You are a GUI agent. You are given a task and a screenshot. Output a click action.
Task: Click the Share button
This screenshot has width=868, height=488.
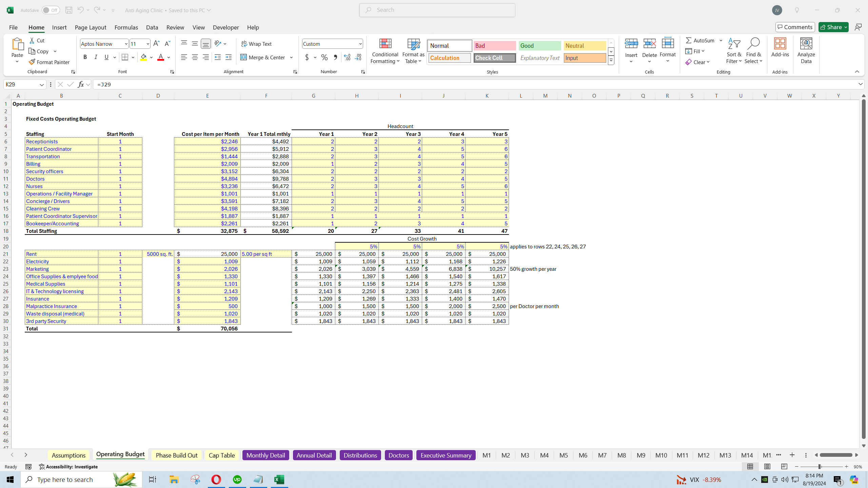coord(833,27)
